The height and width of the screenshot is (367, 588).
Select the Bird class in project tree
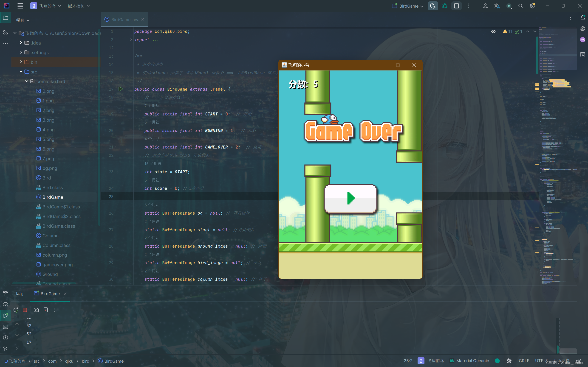tap(47, 178)
